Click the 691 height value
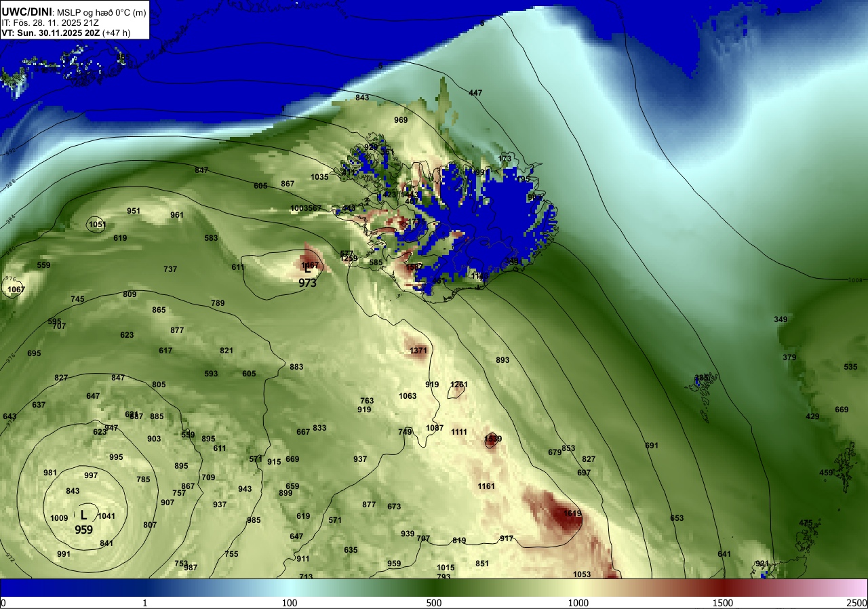Viewport: 868px width, 609px height. click(x=652, y=446)
